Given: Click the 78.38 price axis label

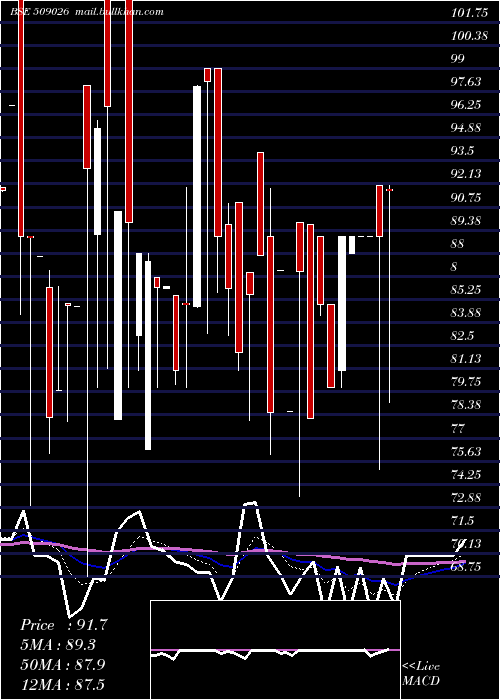Looking at the screenshot, I should pos(466,405).
